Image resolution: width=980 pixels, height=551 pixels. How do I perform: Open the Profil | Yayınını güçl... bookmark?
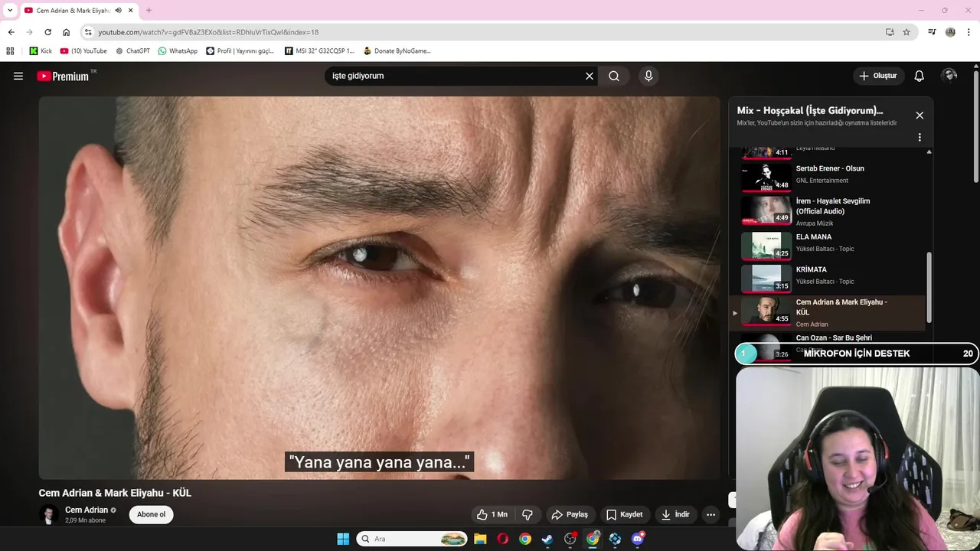pyautogui.click(x=240, y=51)
